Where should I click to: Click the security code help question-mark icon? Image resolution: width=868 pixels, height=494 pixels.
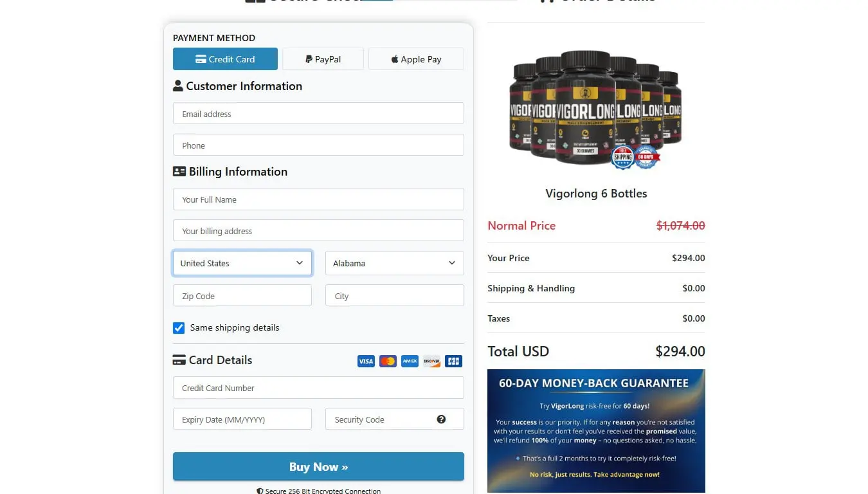[x=441, y=419]
